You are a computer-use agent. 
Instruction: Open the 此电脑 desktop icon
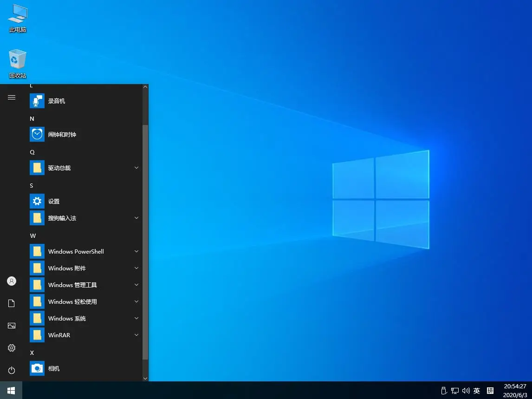[x=18, y=18]
